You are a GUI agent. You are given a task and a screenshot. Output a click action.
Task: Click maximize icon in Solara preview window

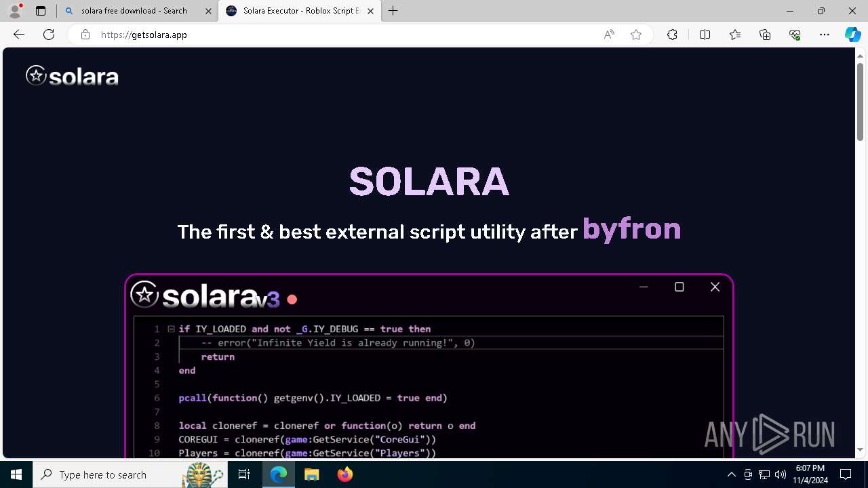coord(679,287)
